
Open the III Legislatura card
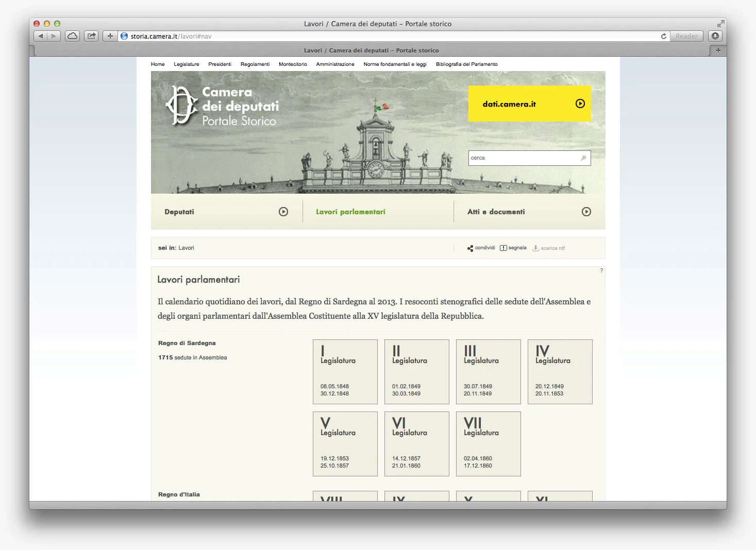489,372
